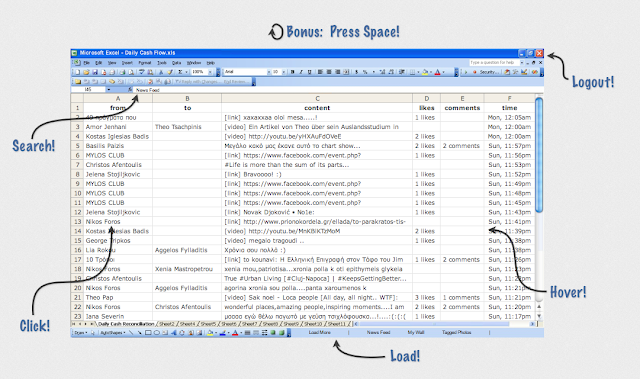Click the Type a question for help box
Viewport: 640px width, 379px height.
[x=494, y=63]
